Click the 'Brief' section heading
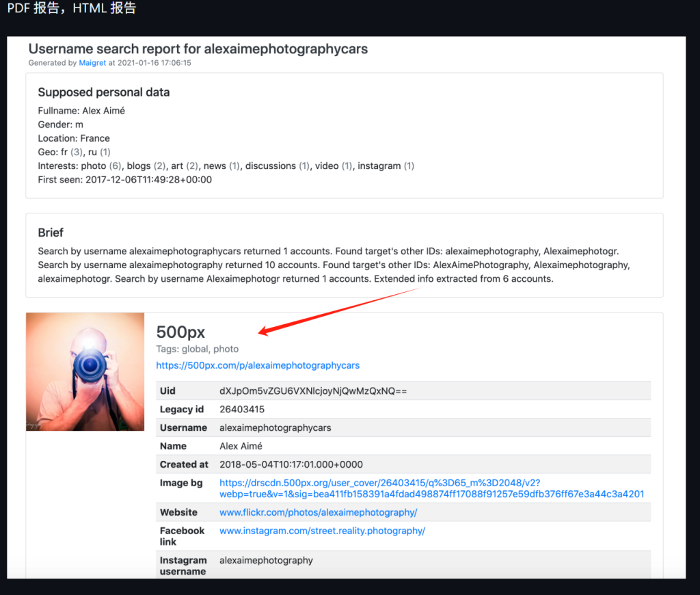700x595 pixels. 51,233
